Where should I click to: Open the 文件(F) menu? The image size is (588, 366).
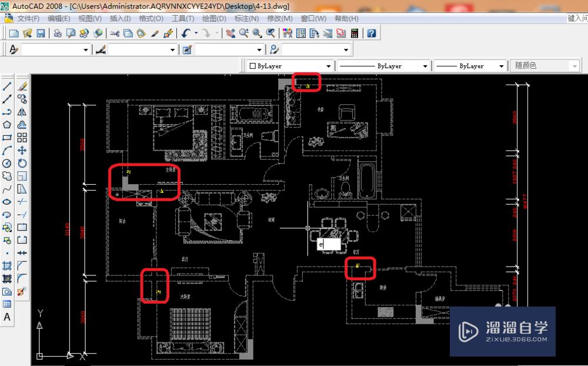28,18
